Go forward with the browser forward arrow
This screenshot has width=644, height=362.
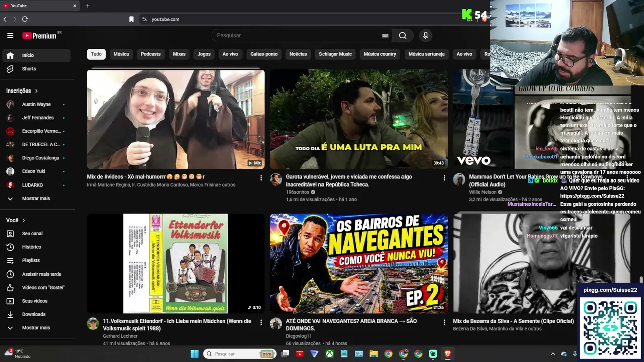click(x=14, y=19)
